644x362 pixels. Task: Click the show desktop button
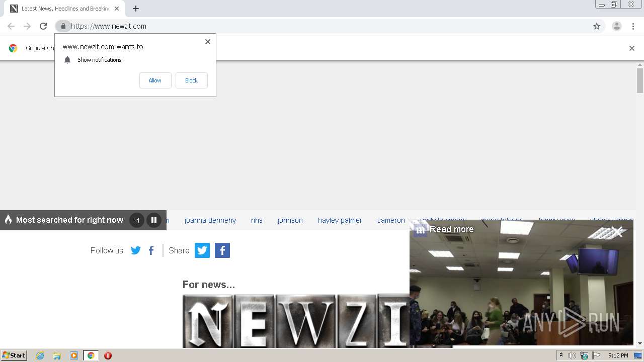(x=638, y=355)
